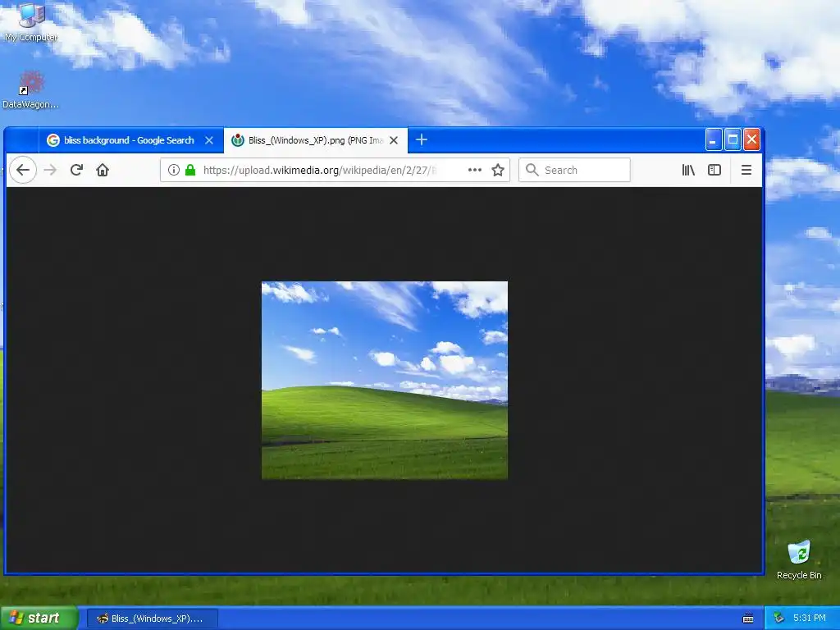Select the DataWagon desktop shortcut

pos(30,90)
